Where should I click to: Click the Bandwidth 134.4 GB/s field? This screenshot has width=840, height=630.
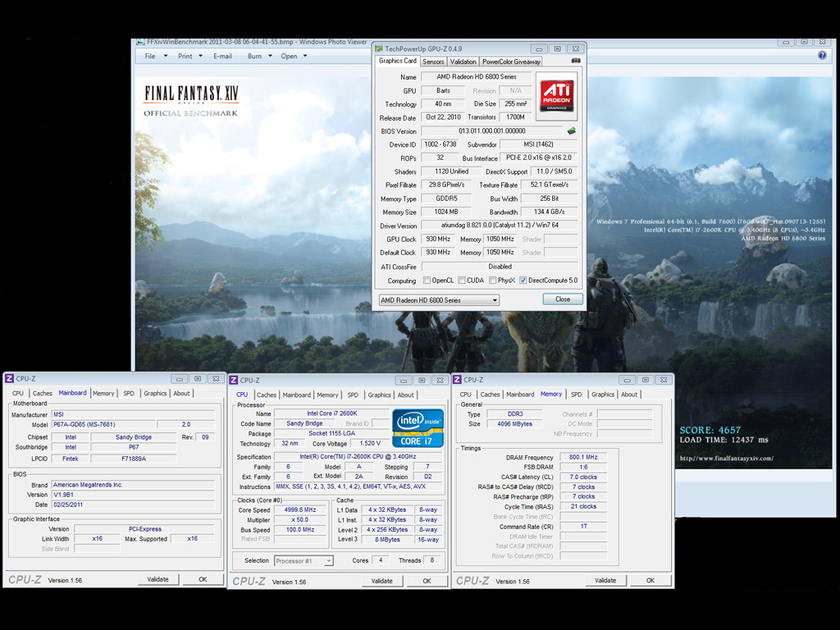549,212
